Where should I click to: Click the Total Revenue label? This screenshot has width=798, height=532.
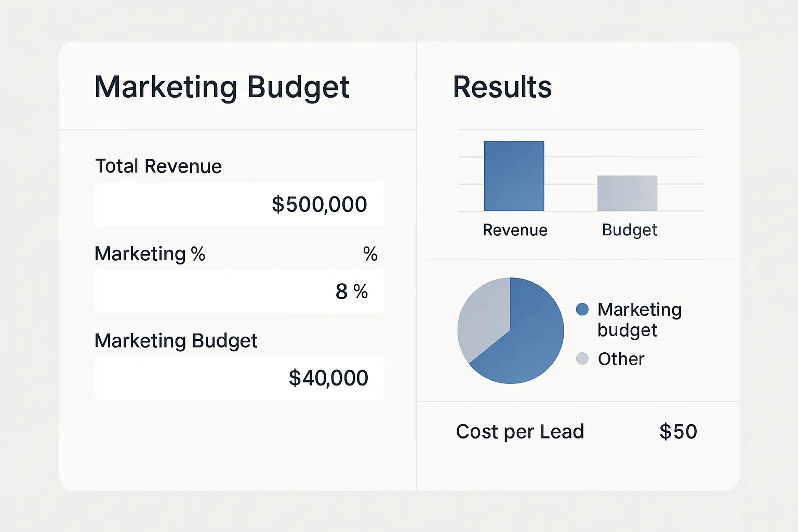point(158,166)
